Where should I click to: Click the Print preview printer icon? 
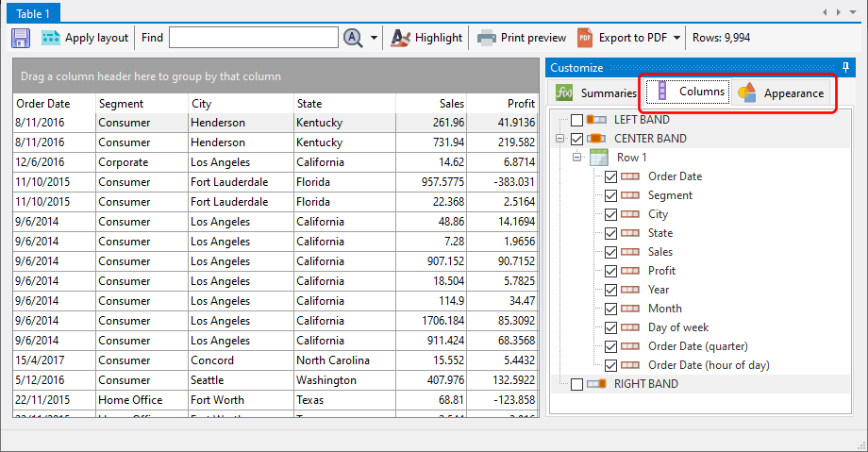tap(486, 38)
